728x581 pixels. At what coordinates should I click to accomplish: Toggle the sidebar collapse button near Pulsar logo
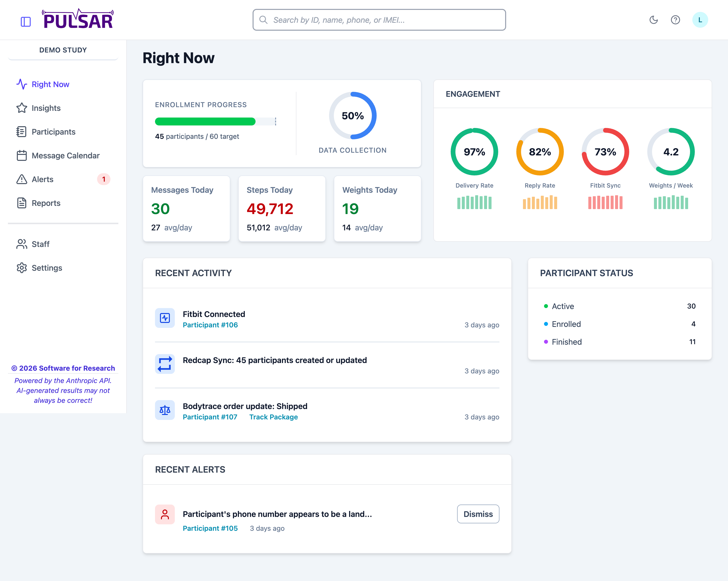(x=26, y=22)
